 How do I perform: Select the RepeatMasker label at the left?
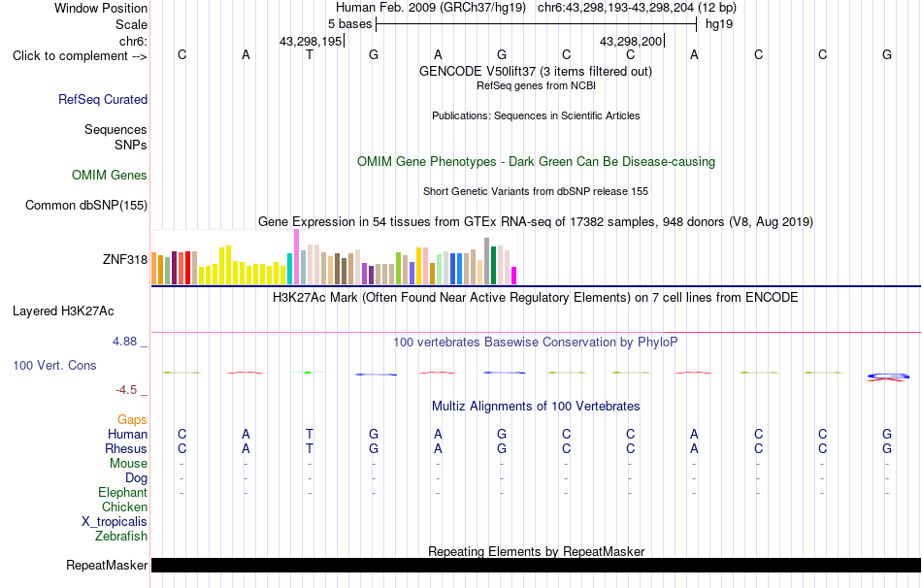[x=107, y=565]
